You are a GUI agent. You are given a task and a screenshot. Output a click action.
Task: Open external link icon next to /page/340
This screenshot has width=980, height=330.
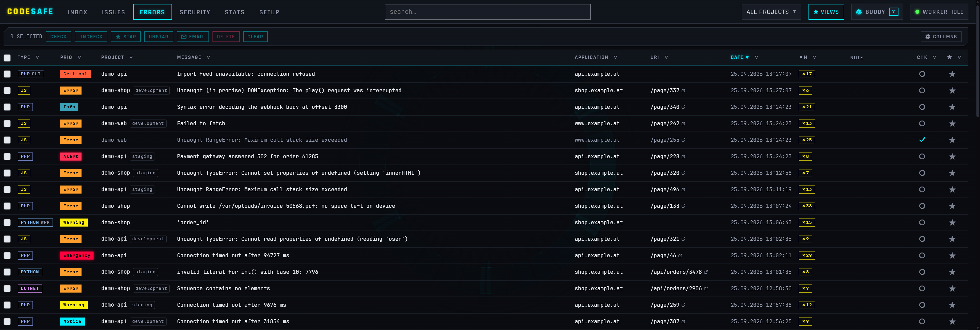pos(683,107)
